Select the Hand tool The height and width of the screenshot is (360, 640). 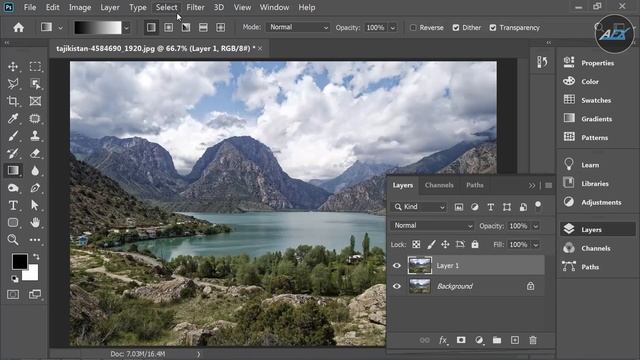tap(35, 222)
